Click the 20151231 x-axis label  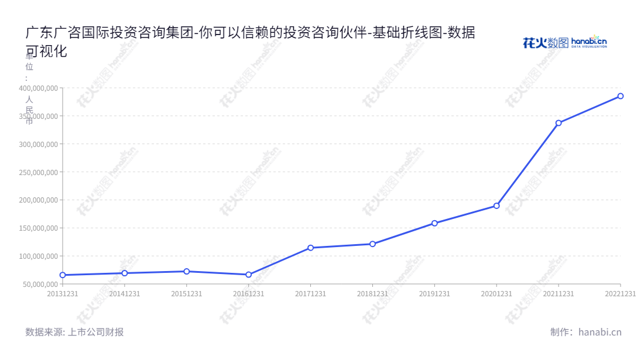[186, 294]
